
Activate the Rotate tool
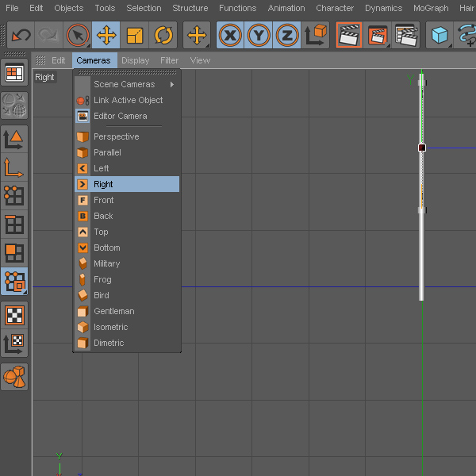[x=163, y=35]
